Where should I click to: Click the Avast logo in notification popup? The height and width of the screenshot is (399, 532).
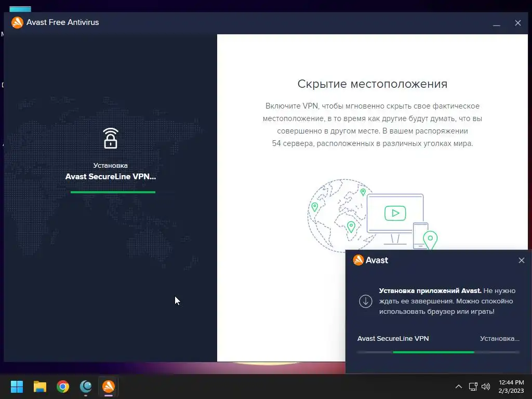click(358, 260)
